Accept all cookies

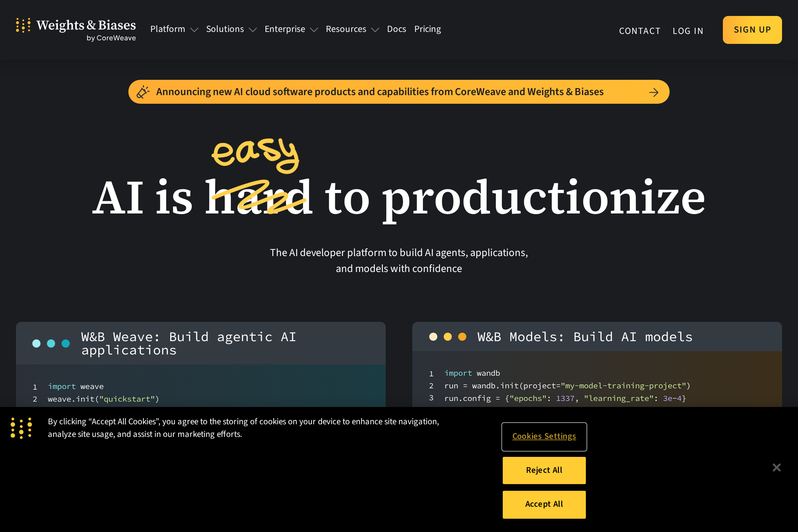coord(544,504)
